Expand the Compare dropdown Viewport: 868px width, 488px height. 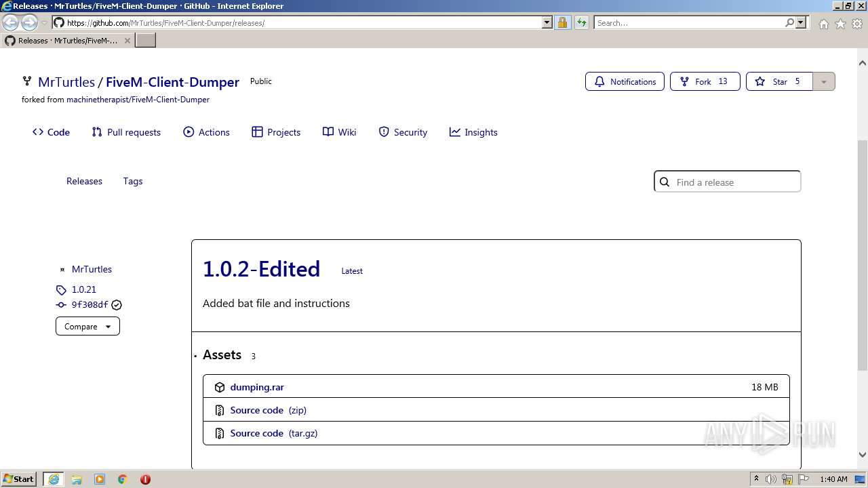(87, 326)
